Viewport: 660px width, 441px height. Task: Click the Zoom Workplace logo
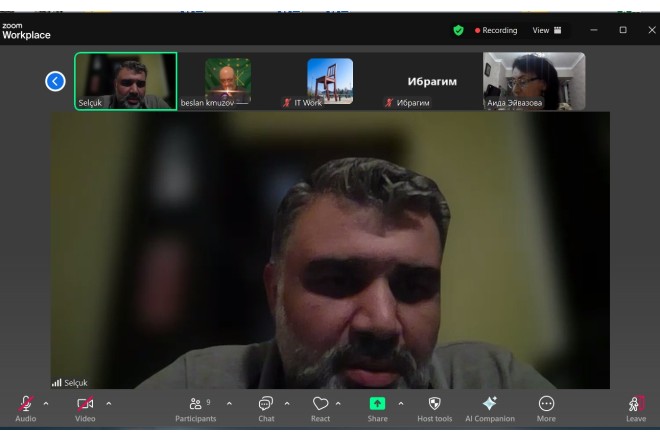pos(26,31)
